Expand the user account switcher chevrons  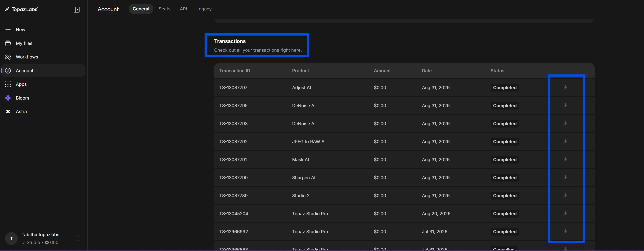point(78,239)
